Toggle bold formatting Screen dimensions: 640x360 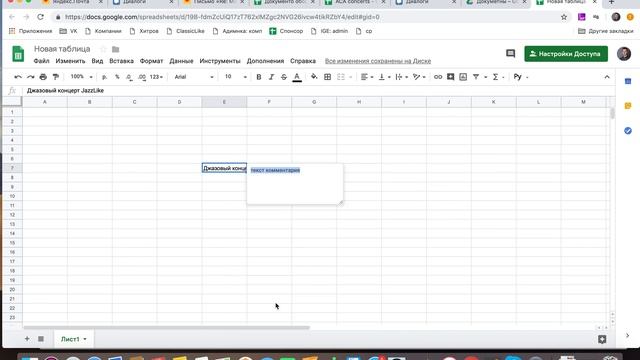point(259,77)
